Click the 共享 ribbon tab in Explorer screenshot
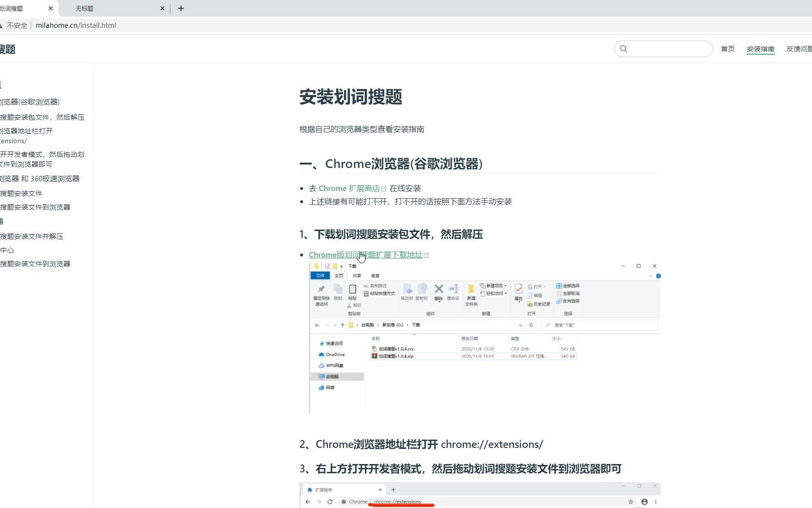 (x=357, y=275)
